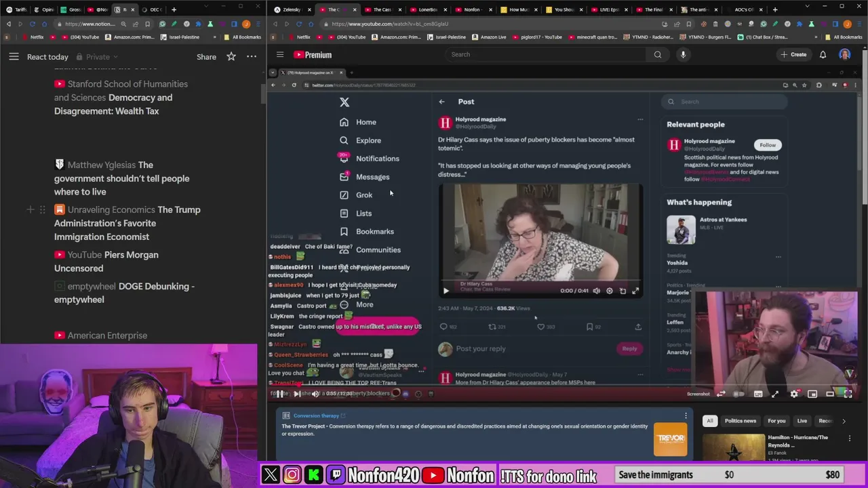Skip to the next video
This screenshot has width=868, height=488.
point(297,394)
